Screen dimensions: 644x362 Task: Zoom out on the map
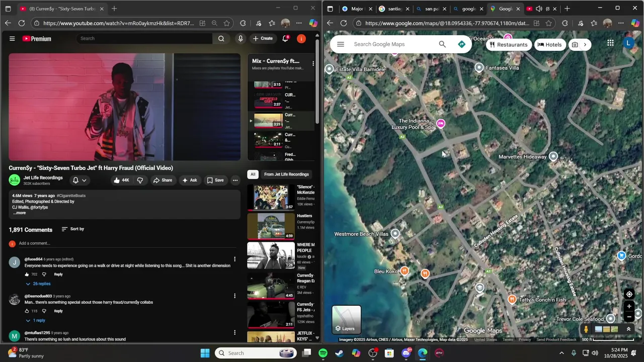pyautogui.click(x=629, y=317)
